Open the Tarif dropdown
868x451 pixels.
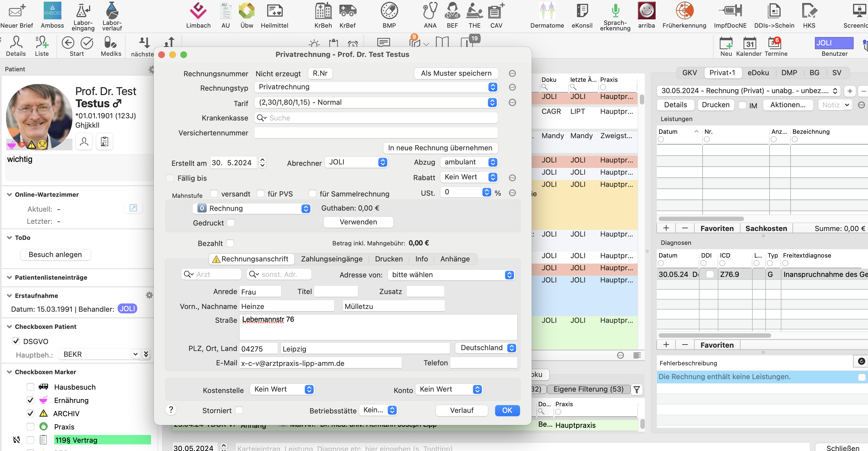(376, 102)
